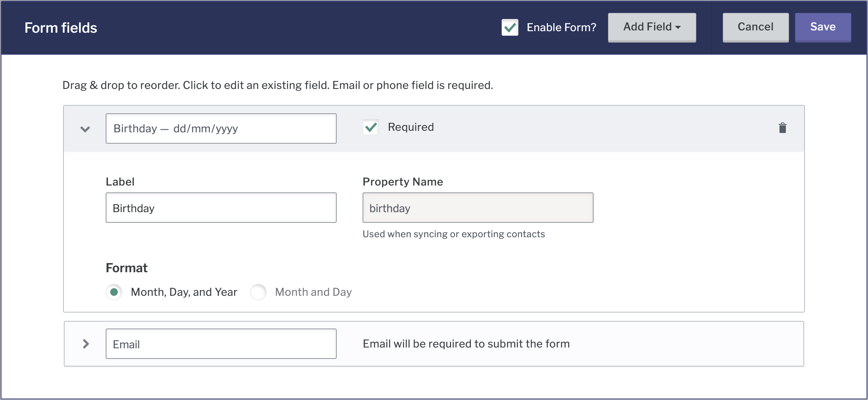Save the form fields

coord(823,27)
